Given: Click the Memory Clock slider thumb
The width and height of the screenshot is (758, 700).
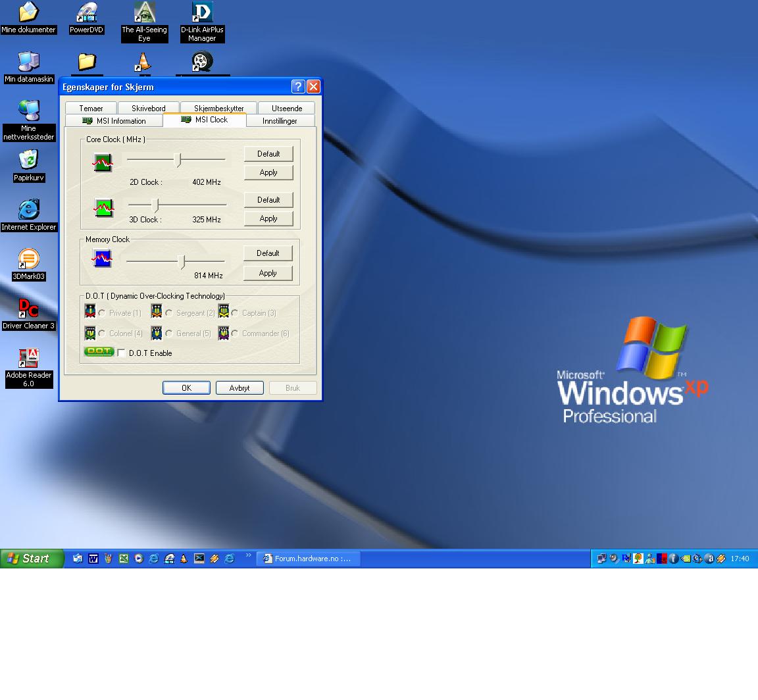Looking at the screenshot, I should click(x=182, y=262).
